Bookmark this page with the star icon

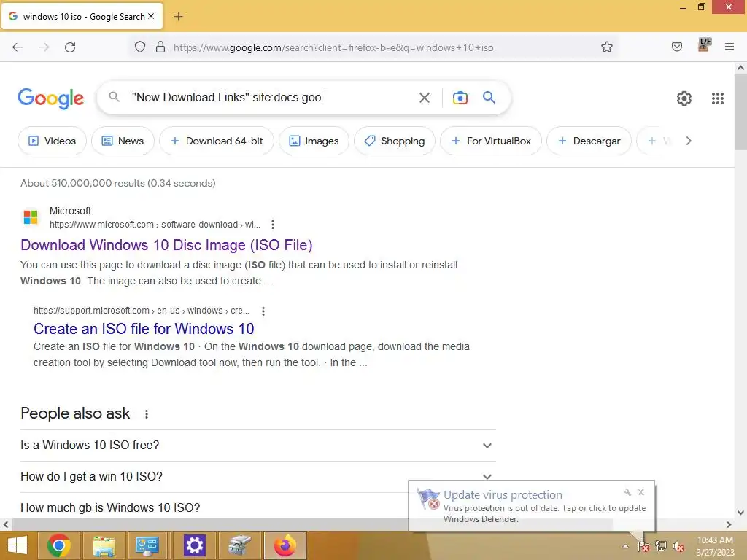coord(606,47)
